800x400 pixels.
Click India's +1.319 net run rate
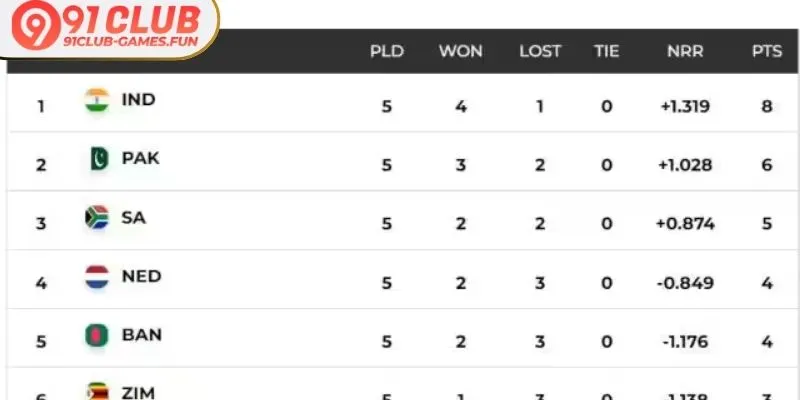coord(684,106)
